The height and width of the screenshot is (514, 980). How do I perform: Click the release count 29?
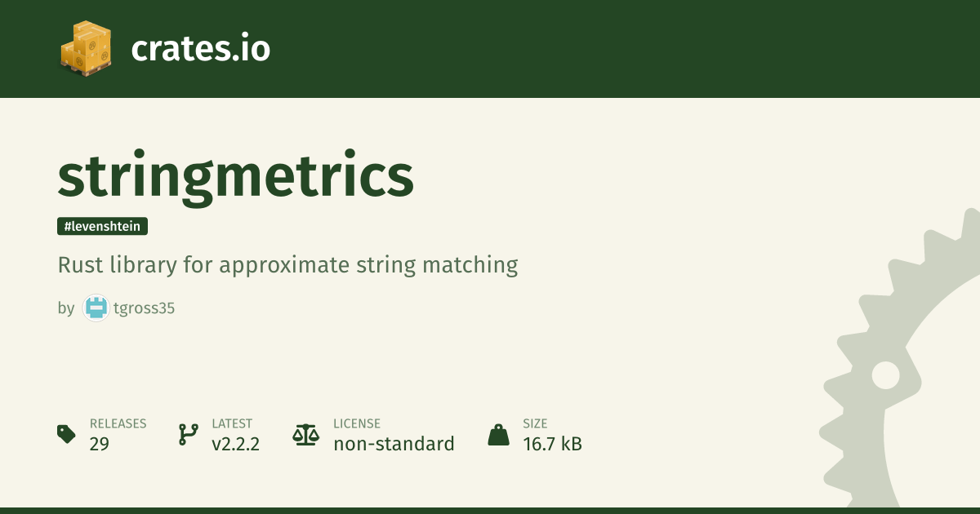[x=100, y=445]
